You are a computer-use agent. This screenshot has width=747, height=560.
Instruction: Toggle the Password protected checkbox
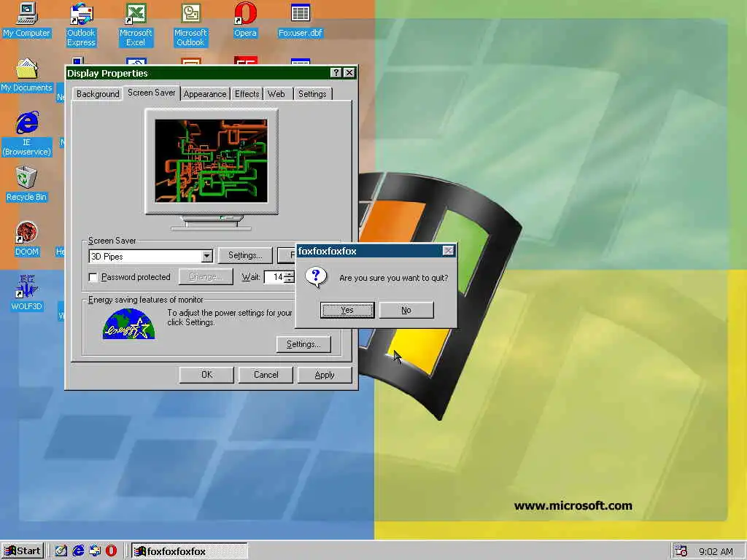[x=93, y=277]
